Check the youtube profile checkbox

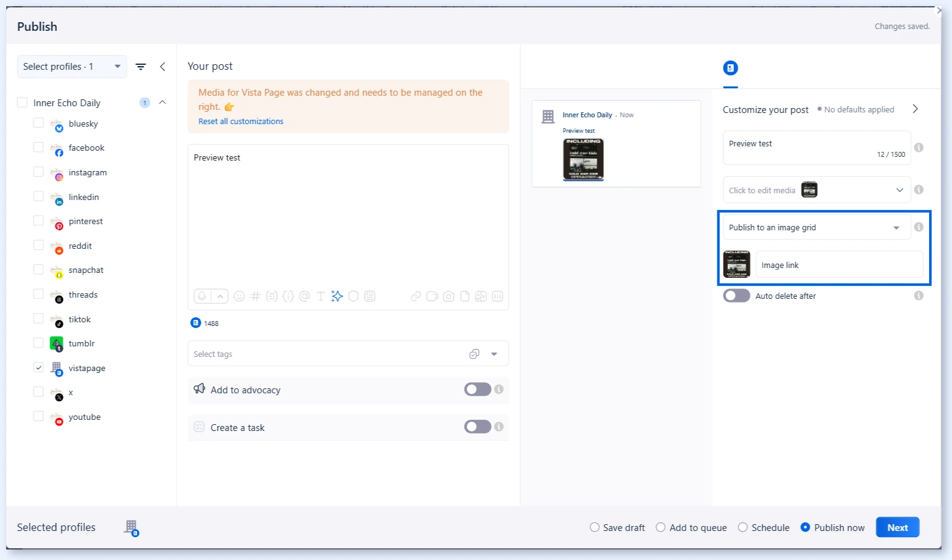(38, 416)
